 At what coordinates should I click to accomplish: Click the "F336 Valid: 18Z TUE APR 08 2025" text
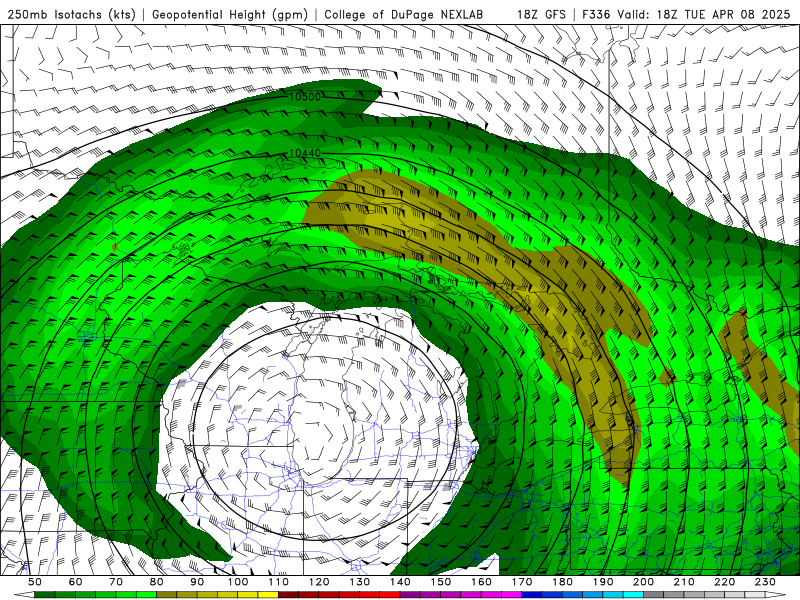[686, 14]
